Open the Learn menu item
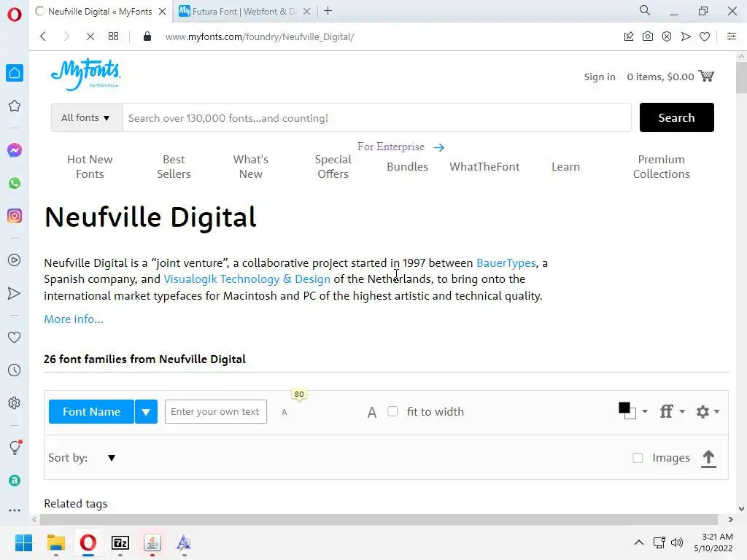Image resolution: width=747 pixels, height=560 pixels. pos(565,167)
